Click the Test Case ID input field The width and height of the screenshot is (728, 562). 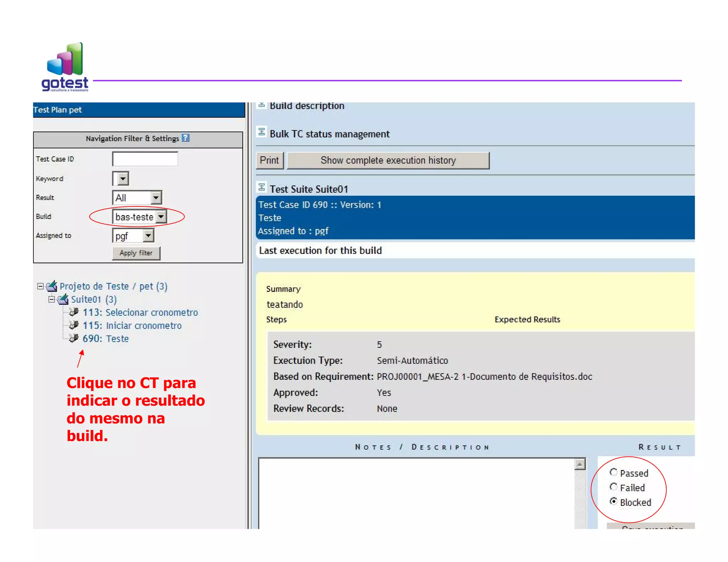[145, 159]
